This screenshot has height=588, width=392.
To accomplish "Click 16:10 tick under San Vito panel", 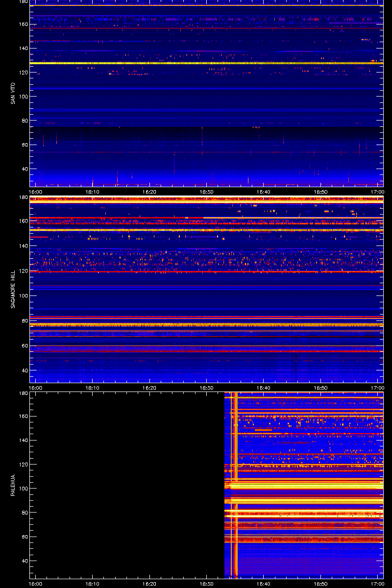I will point(93,192).
